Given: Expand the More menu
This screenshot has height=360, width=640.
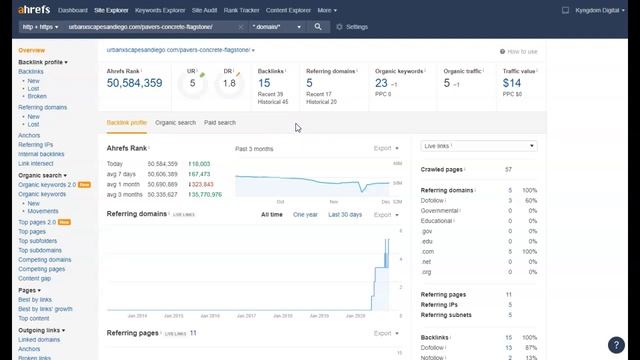Looking at the screenshot, I should pos(327,10).
